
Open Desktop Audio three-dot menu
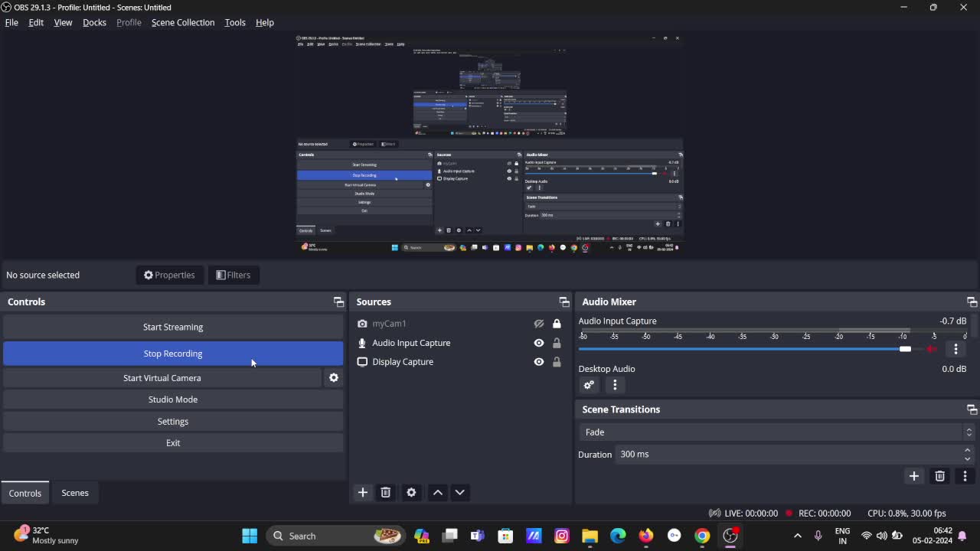[615, 385]
